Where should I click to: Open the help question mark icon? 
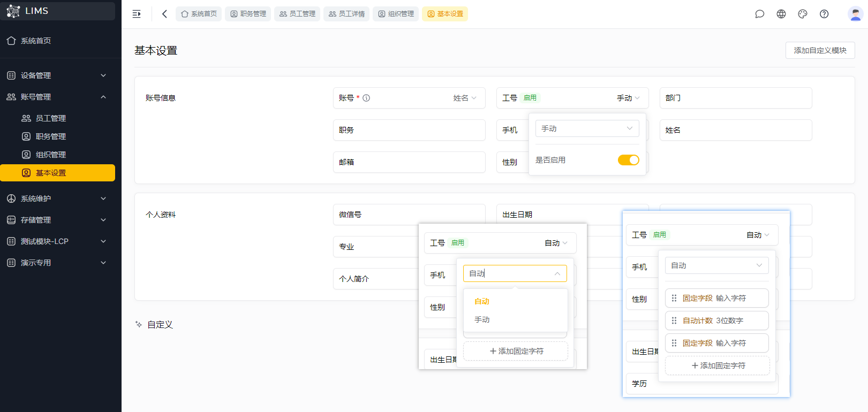point(824,14)
